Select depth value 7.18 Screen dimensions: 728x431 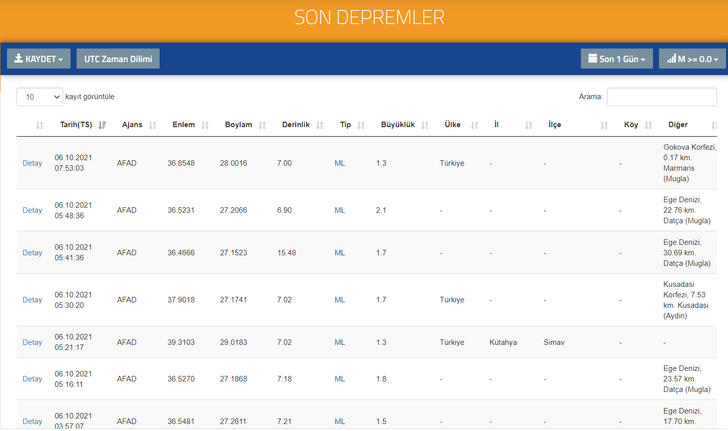coord(284,379)
